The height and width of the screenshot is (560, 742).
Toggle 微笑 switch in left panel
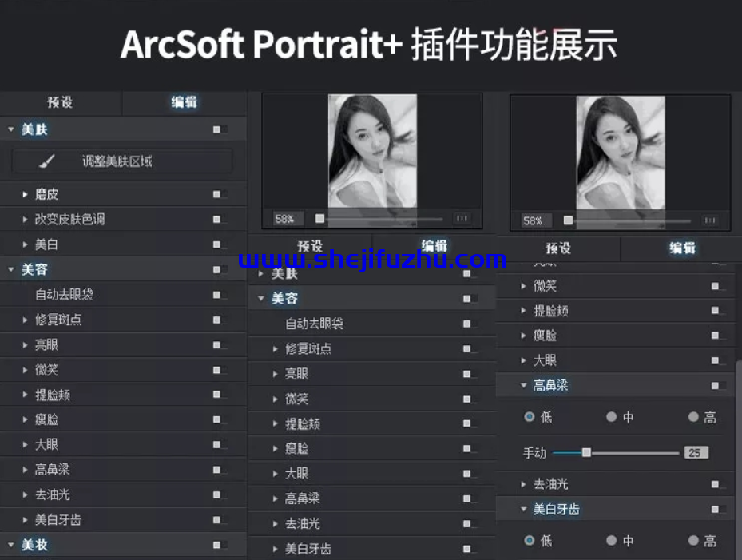pos(220,370)
